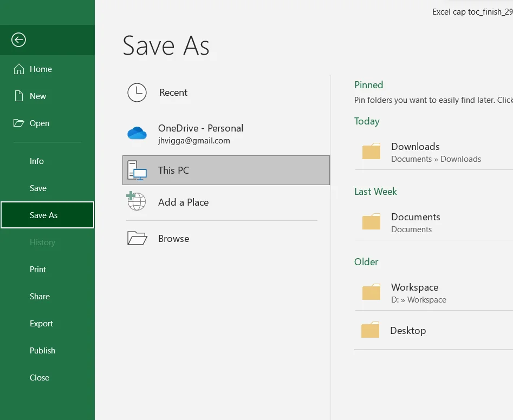The image size is (513, 420).
Task: Click the New blank document icon
Action: click(x=19, y=96)
